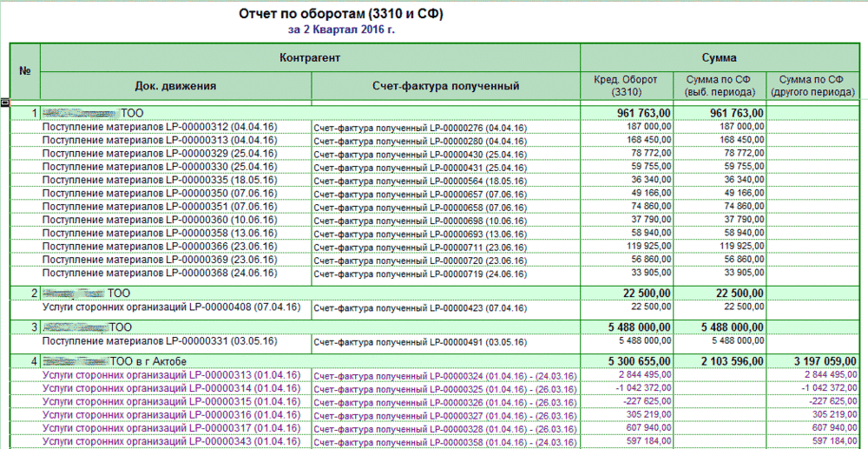Image resolution: width=868 pixels, height=449 pixels.
Task: Open Счет-фактура полученный LP-00000711 (23.06.16)
Action: tap(420, 248)
